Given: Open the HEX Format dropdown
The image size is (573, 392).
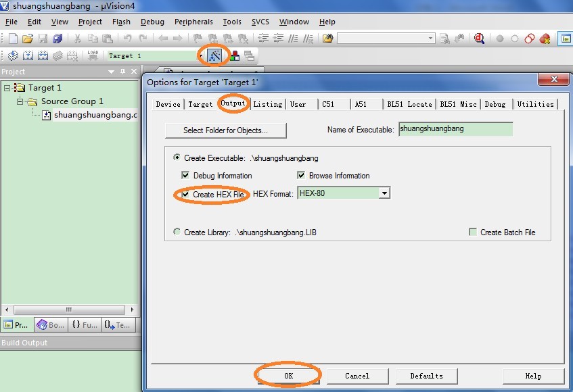Looking at the screenshot, I should coord(384,193).
